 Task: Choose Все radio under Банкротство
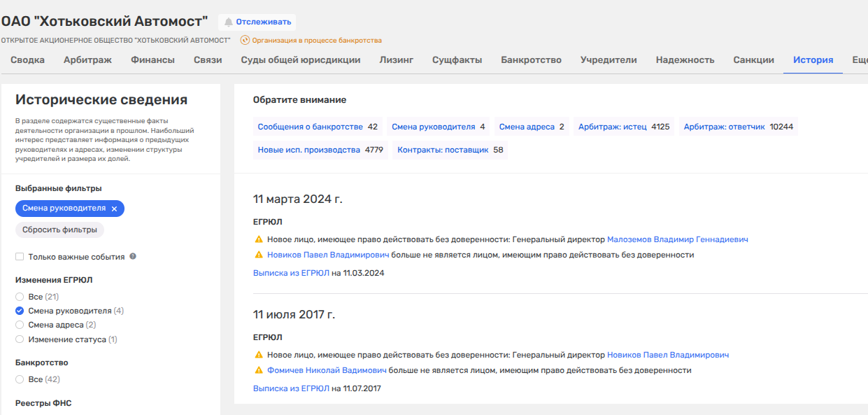coord(20,379)
